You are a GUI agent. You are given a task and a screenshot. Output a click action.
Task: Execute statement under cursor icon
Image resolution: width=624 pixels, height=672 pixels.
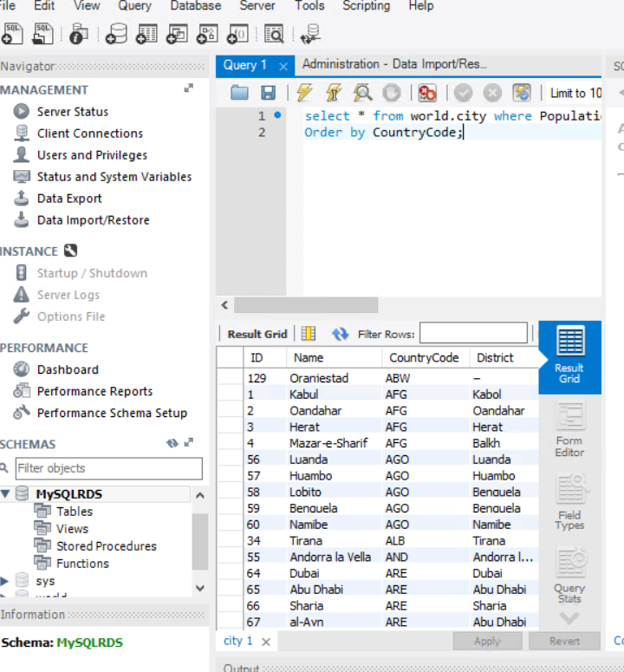(x=334, y=93)
